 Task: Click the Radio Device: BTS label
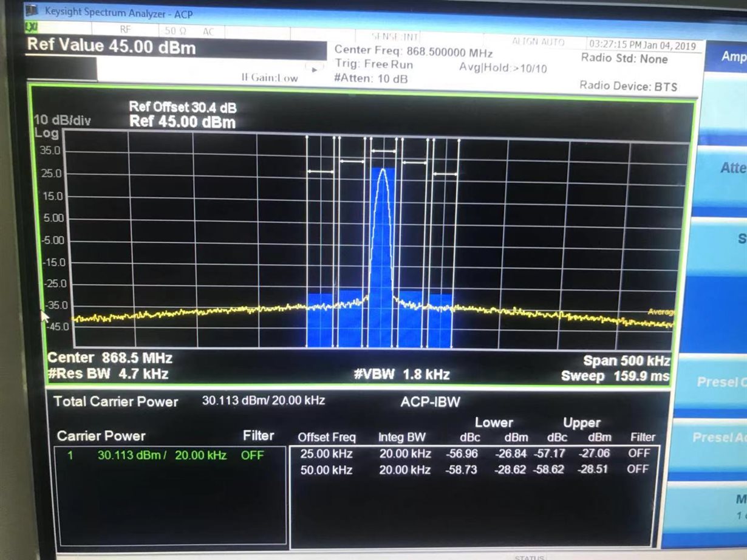point(628,86)
